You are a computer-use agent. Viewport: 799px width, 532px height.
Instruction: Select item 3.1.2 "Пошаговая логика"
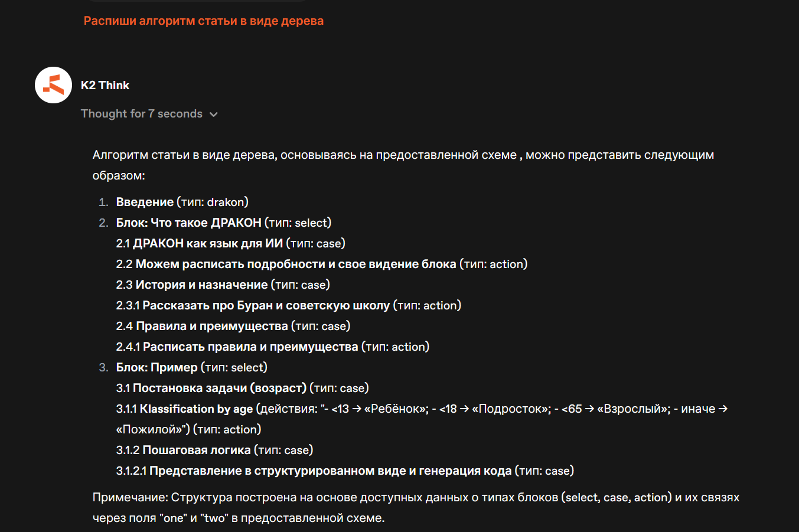click(195, 450)
